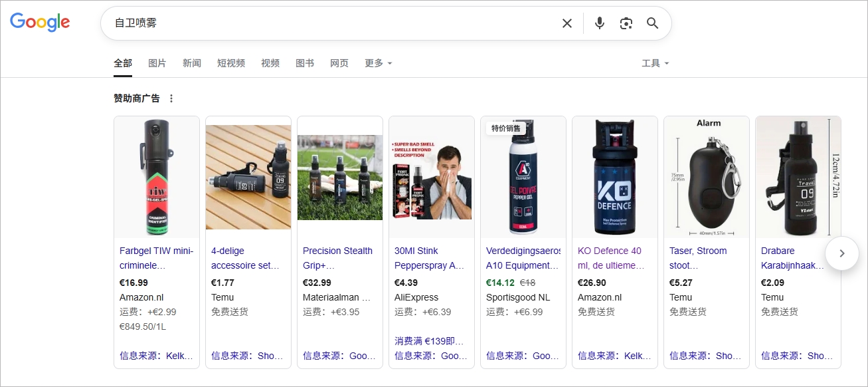Switch to the 图片 tab

157,63
